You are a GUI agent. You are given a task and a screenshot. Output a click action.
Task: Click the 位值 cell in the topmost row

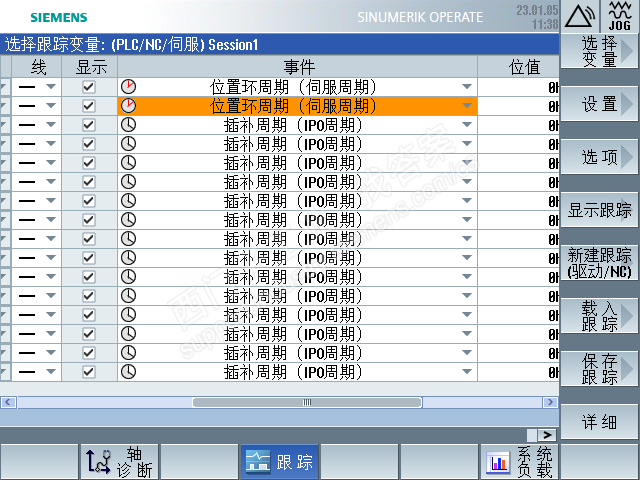pos(518,87)
